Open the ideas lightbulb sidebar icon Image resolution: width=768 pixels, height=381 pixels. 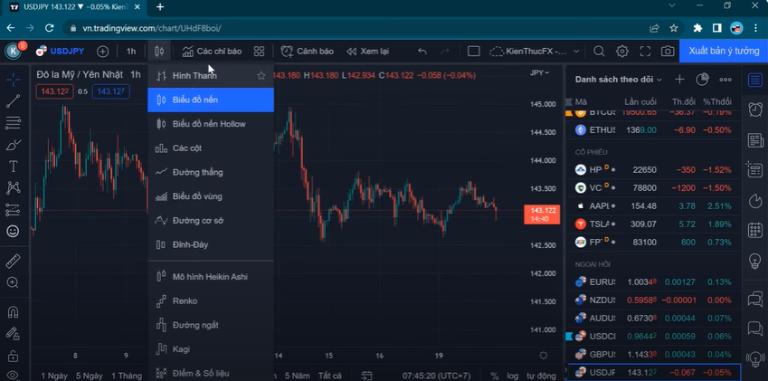click(x=755, y=261)
